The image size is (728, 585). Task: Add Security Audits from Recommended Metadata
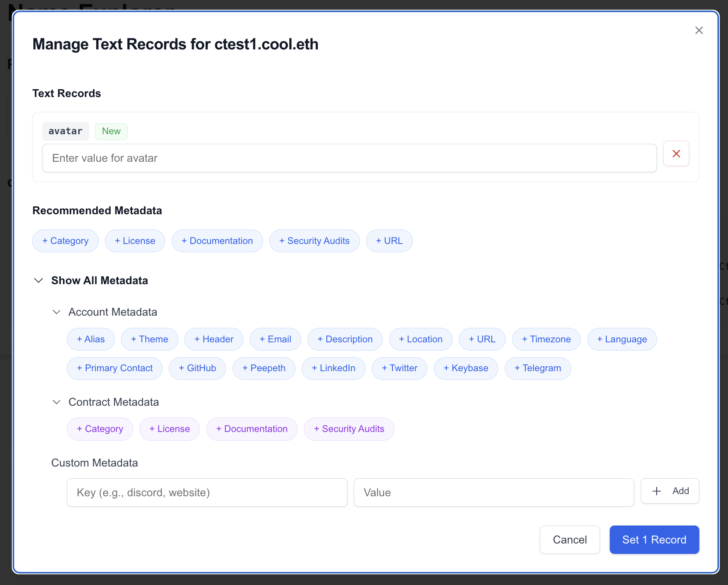pos(314,240)
